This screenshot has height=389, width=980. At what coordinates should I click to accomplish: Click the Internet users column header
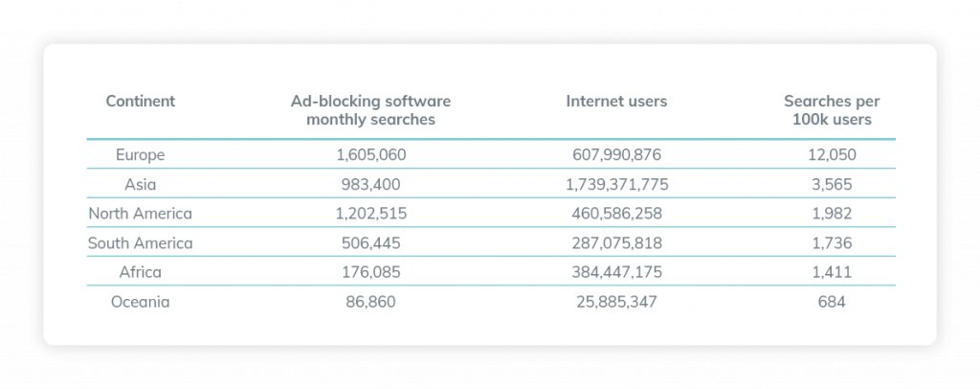[x=616, y=101]
